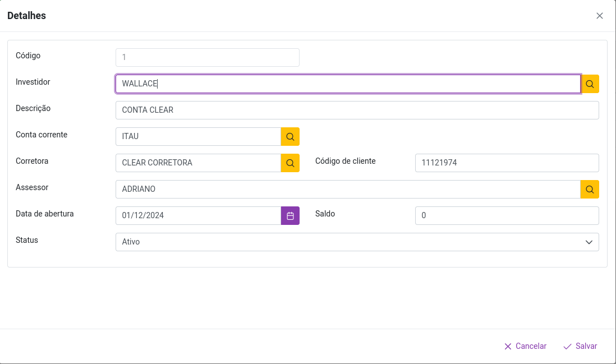Close the Detalhes dialog with X

[600, 16]
